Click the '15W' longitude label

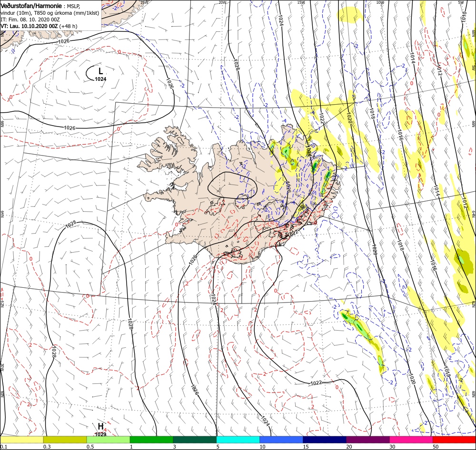click(x=301, y=2)
